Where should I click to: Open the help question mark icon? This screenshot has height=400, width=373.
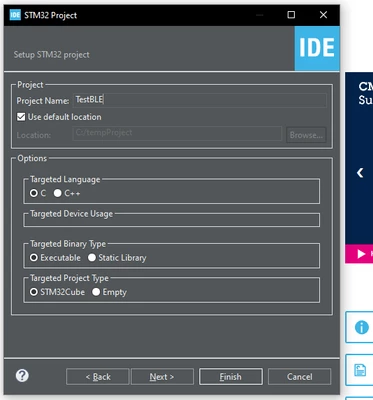point(22,376)
